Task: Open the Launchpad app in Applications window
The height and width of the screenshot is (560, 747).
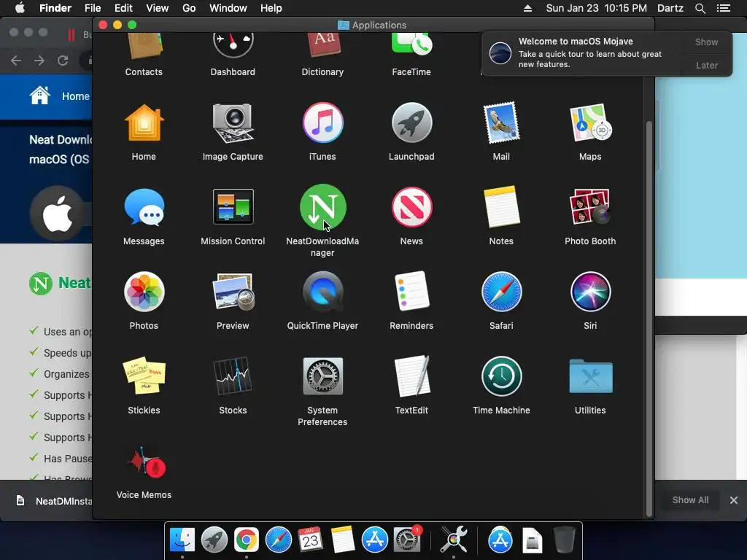Action: click(411, 122)
